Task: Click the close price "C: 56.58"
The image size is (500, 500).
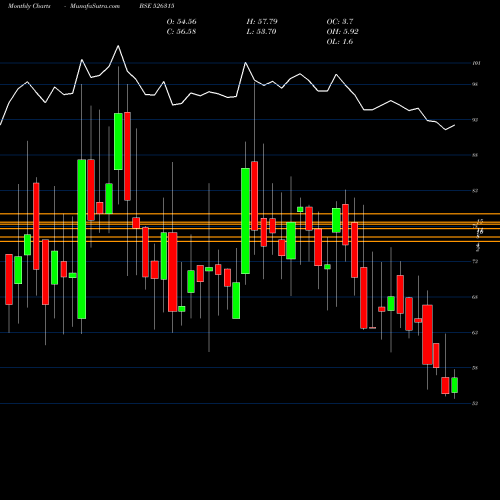Action: [x=181, y=32]
